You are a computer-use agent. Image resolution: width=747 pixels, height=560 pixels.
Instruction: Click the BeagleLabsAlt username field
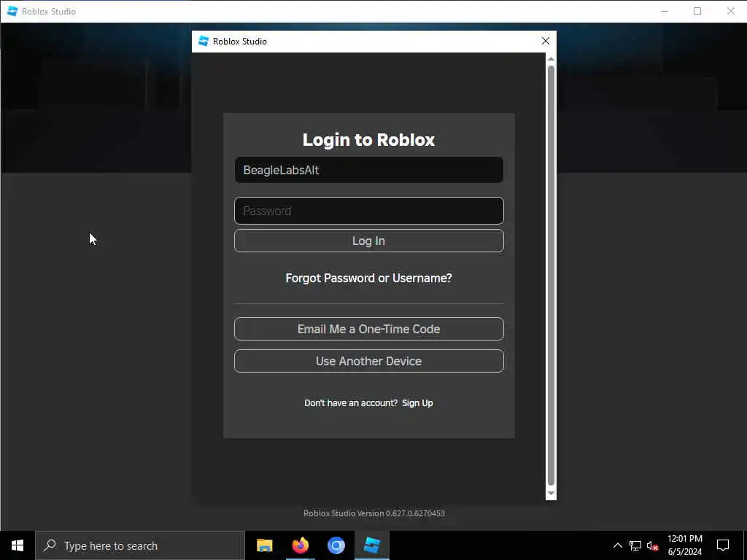coord(368,170)
